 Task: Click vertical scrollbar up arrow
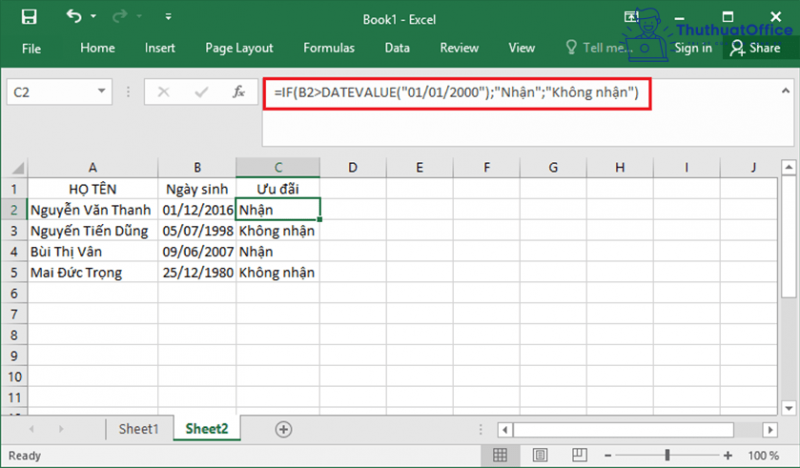click(x=789, y=167)
